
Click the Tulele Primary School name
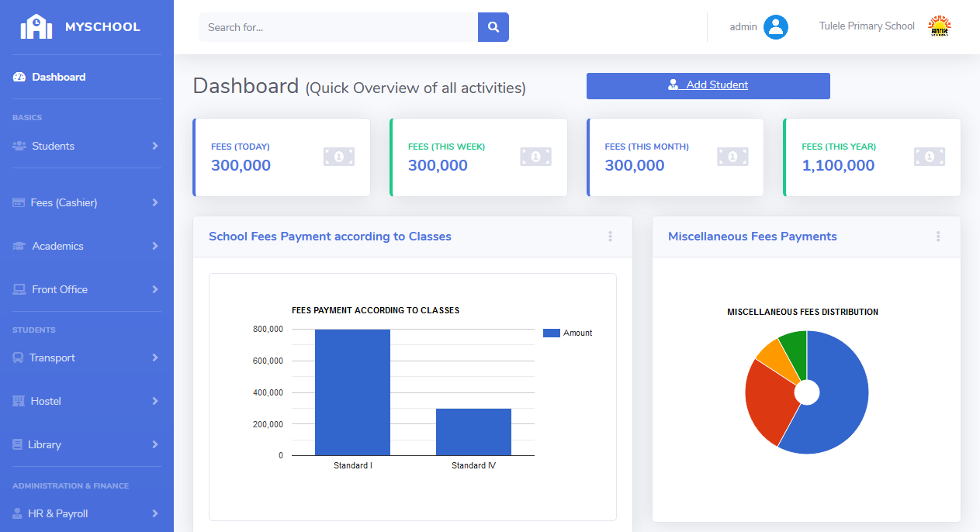[x=867, y=26]
